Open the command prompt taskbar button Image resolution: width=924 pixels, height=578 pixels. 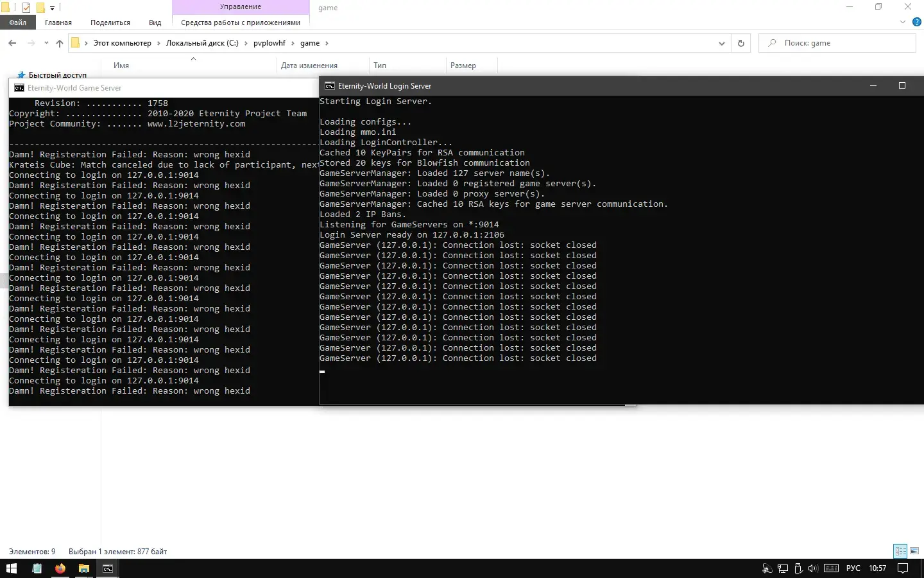tap(108, 568)
